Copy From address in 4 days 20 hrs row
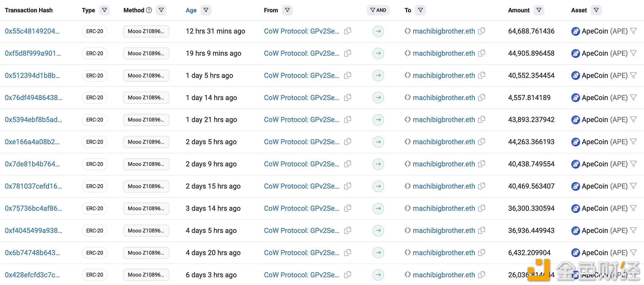The image size is (644, 285). pyautogui.click(x=348, y=252)
